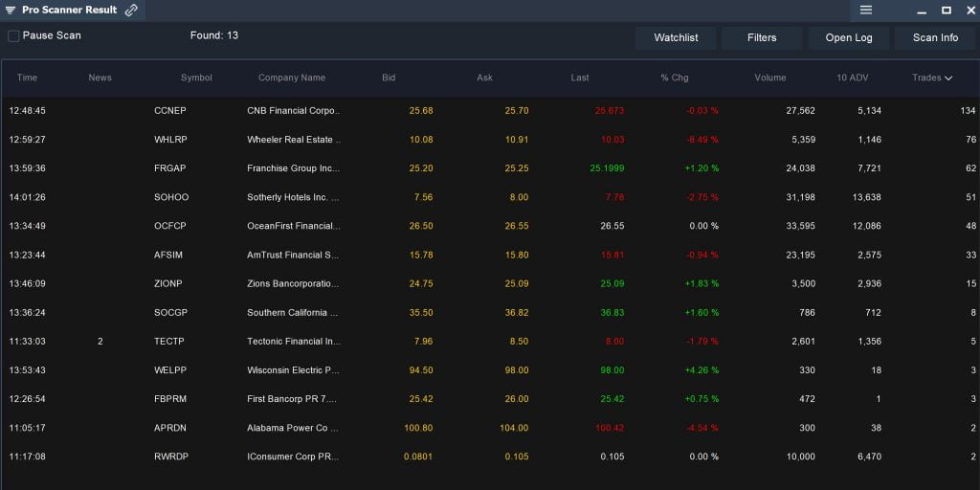The width and height of the screenshot is (980, 490).
Task: Click company name Wheeler Real Estate
Action: (x=293, y=140)
